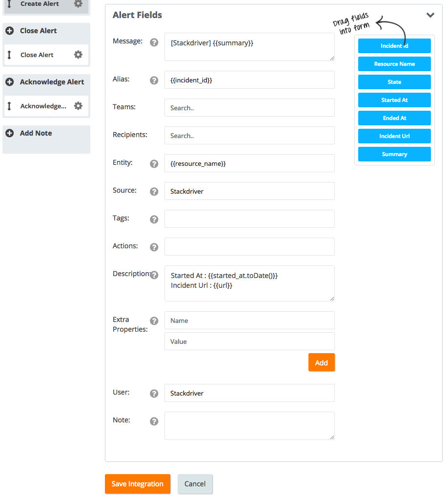
Task: Select the Summary draggable field chip
Action: pos(394,154)
